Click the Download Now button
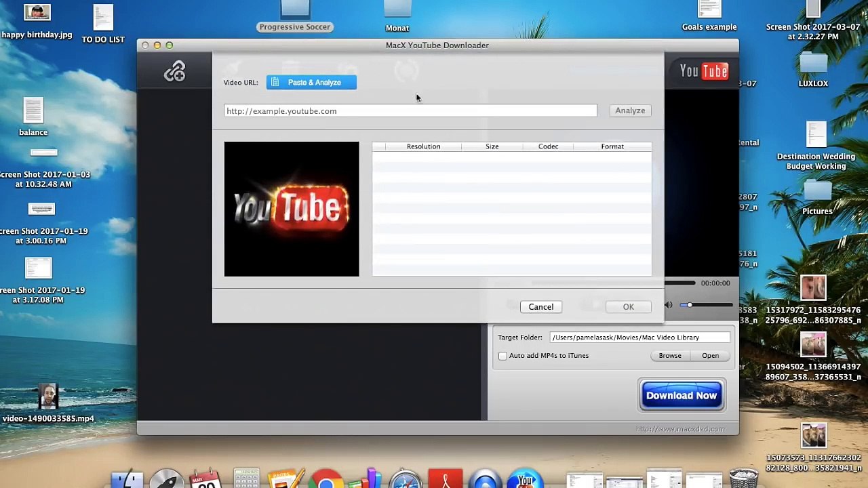Image resolution: width=868 pixels, height=488 pixels. point(682,395)
